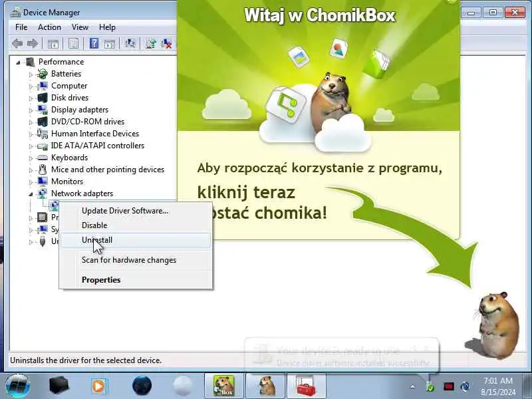532x399 pixels.
Task: Select the Network adapters category icon
Action: (43, 194)
